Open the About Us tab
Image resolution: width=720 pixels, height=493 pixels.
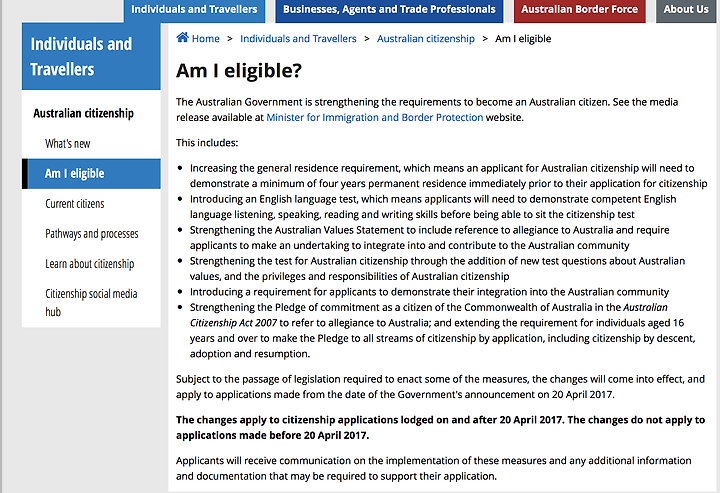(x=686, y=10)
